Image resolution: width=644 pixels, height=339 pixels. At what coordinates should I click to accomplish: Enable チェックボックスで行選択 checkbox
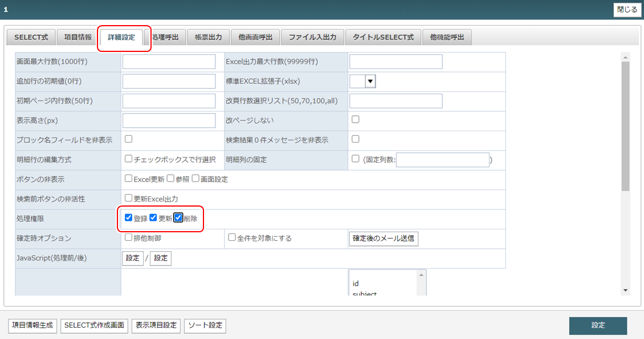tap(129, 159)
